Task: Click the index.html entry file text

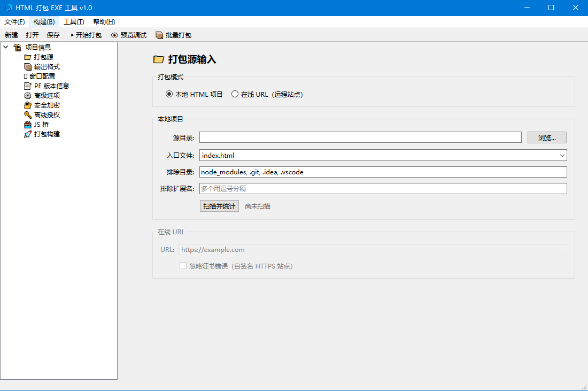Action: [218, 155]
